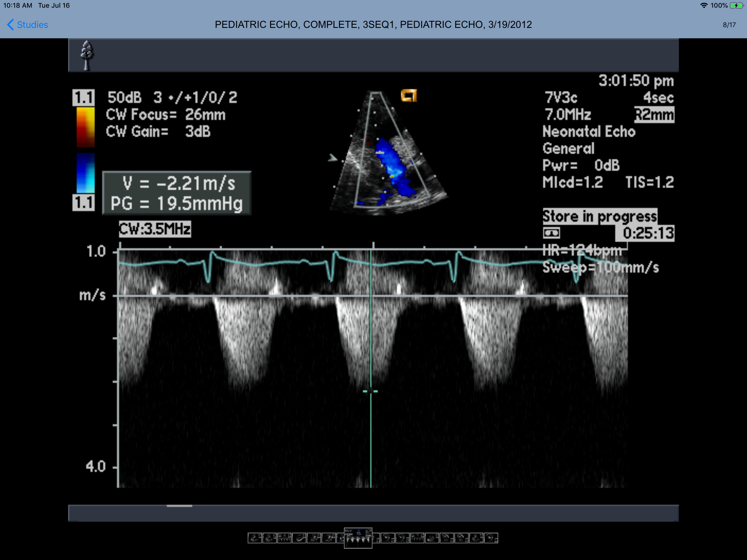Click the red-yellow color Doppler scale bar
This screenshot has height=560, width=747.
[x=85, y=127]
